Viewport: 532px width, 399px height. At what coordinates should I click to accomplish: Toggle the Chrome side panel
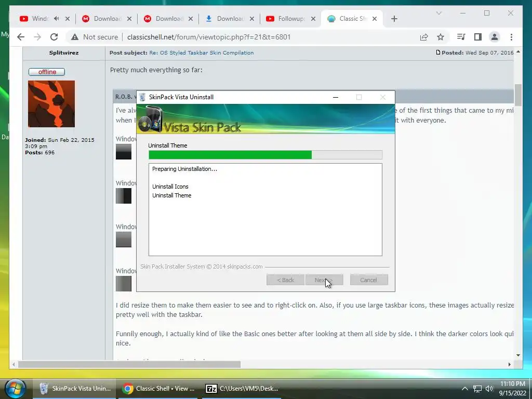point(478,37)
